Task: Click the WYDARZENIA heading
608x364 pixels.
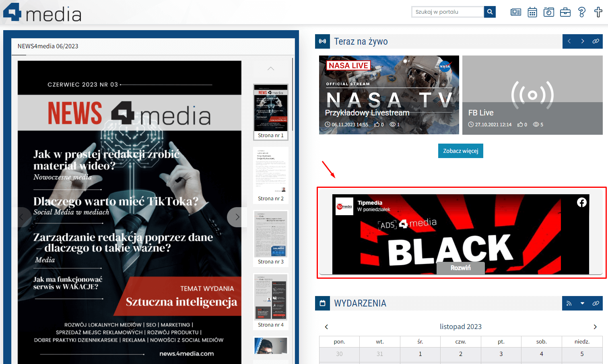Action: pyautogui.click(x=360, y=303)
